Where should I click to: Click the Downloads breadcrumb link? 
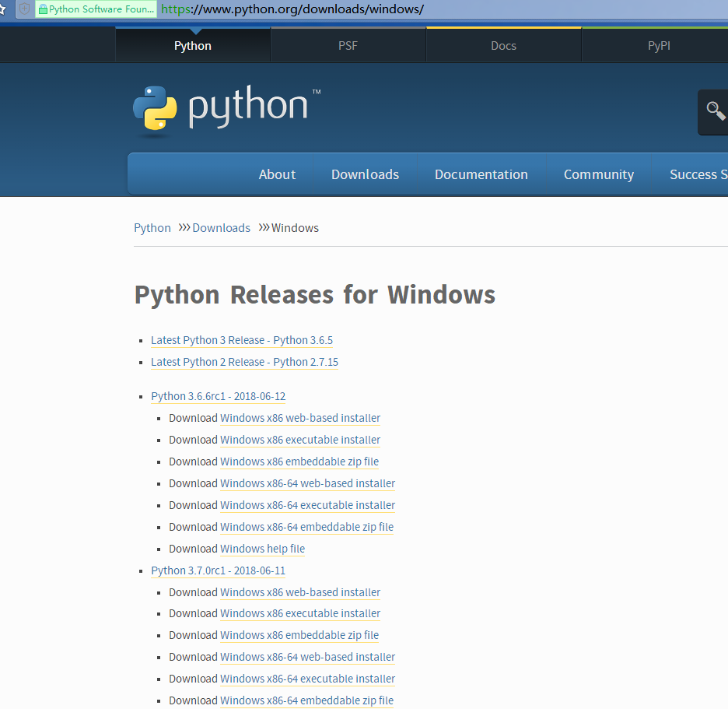[221, 228]
